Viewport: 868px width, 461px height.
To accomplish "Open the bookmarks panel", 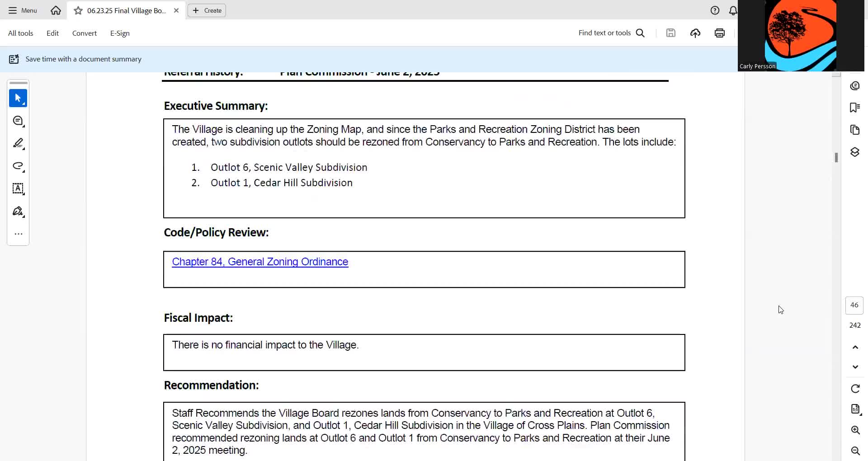I will point(854,108).
